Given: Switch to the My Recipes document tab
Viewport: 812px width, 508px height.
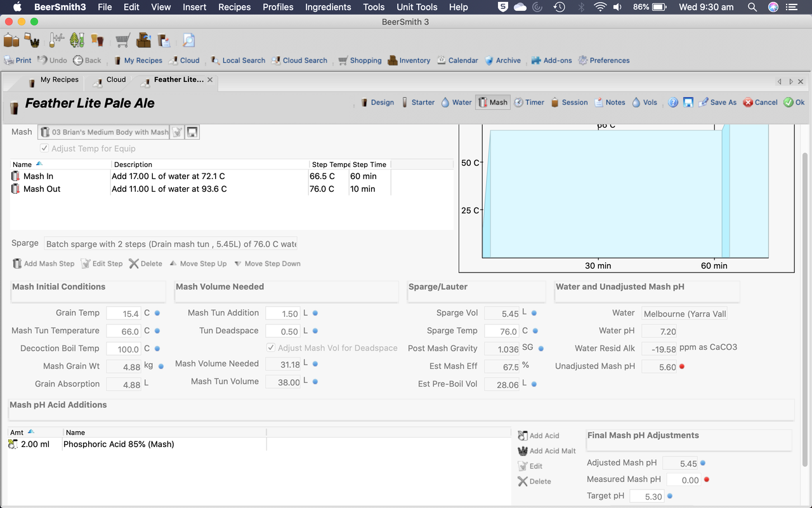Looking at the screenshot, I should pyautogui.click(x=53, y=80).
